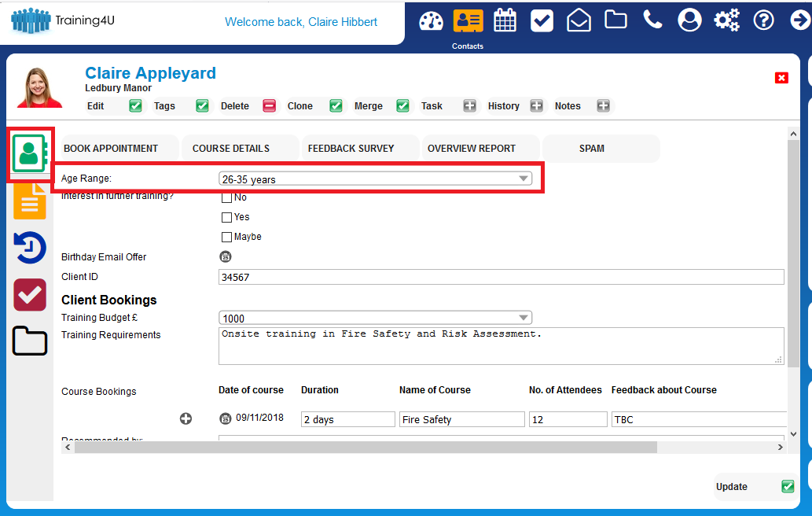
Task: Click the Clone button
Action: (314, 105)
